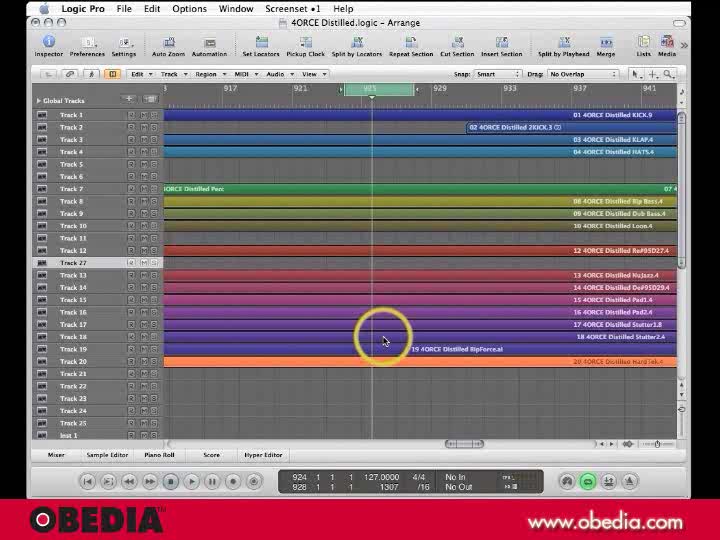Click the Automation toolbar icon
Screen dimensions: 720x540
pos(209,46)
